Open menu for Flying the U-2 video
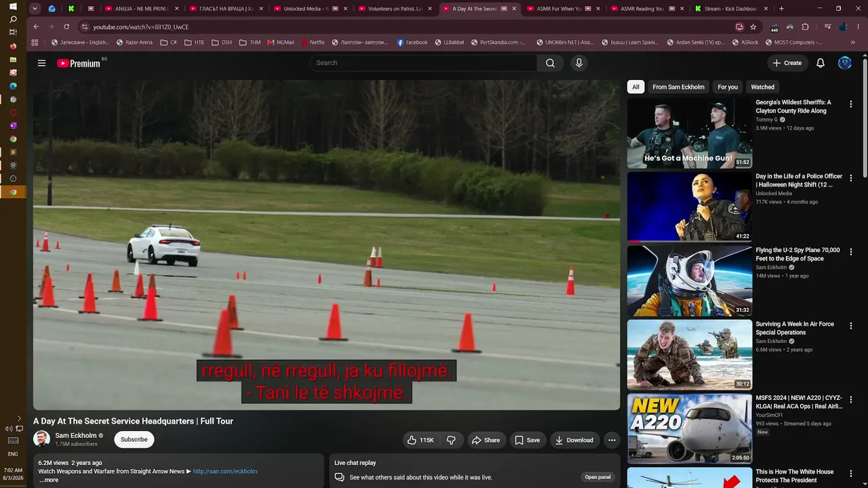 [851, 252]
